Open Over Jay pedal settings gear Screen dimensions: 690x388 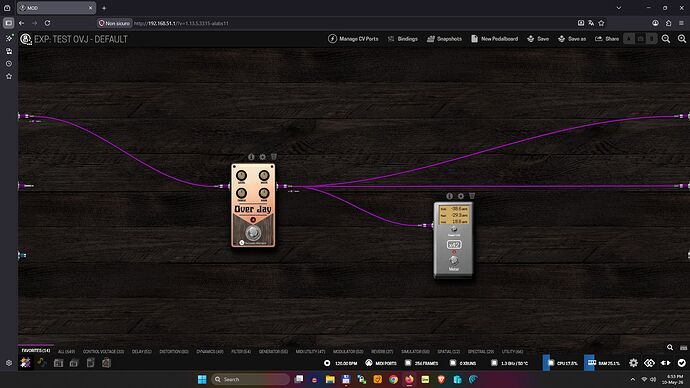(x=263, y=157)
